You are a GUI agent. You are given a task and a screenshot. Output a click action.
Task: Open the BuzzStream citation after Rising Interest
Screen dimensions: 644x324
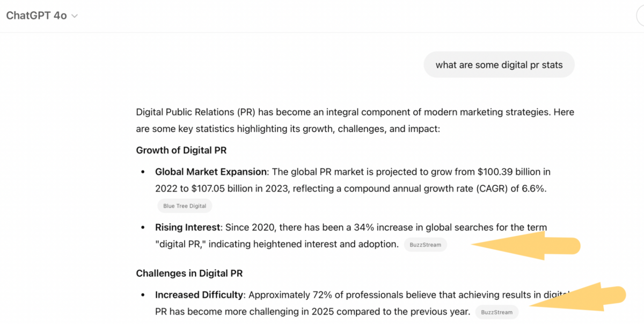tap(426, 244)
